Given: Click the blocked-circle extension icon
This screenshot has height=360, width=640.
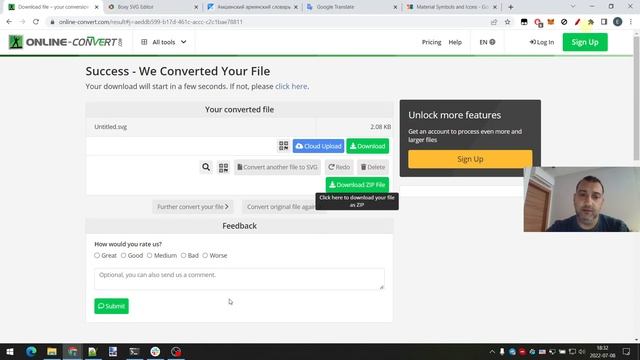Looking at the screenshot, I should pos(564,22).
